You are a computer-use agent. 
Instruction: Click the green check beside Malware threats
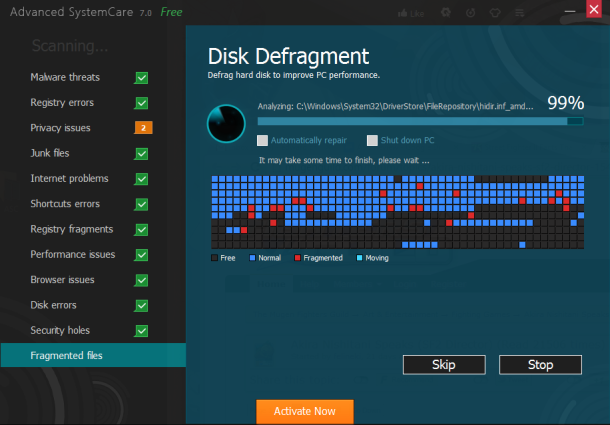[142, 78]
